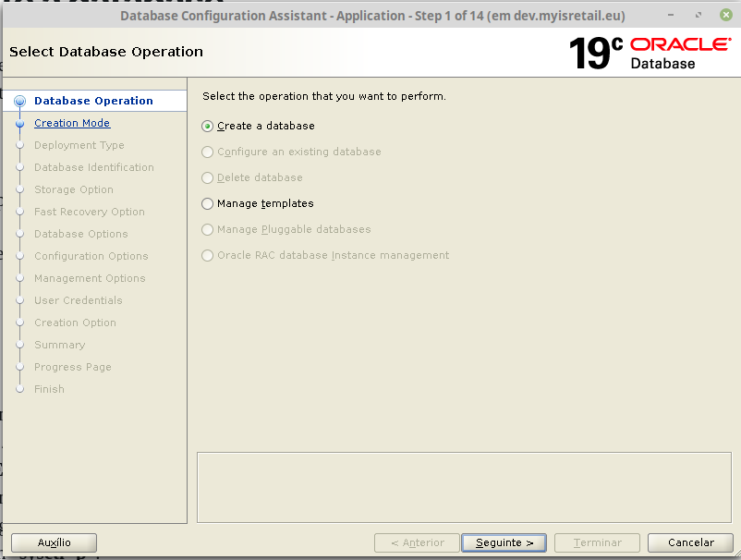The height and width of the screenshot is (560, 741).
Task: Click the Cancelar button
Action: pos(690,542)
